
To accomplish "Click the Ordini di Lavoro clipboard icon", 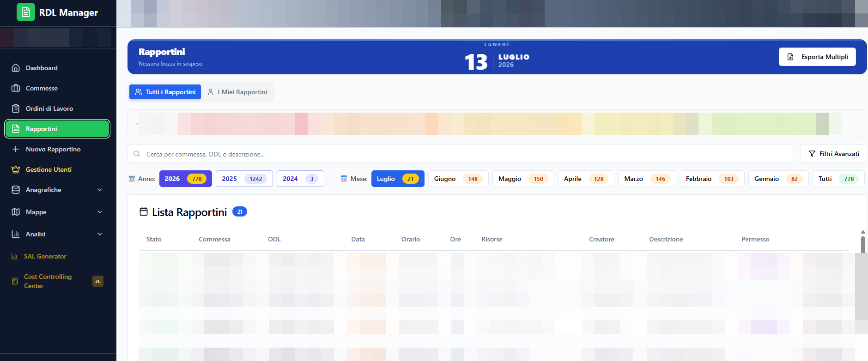I will 16,108.
